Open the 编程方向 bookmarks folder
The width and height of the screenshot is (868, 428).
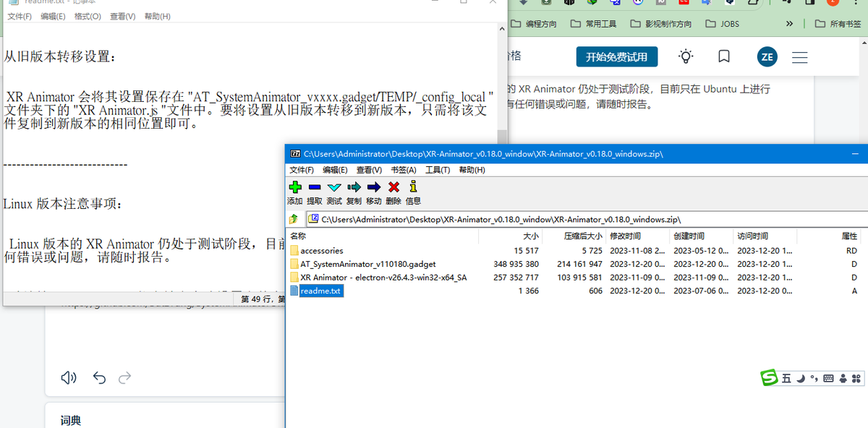pos(534,24)
